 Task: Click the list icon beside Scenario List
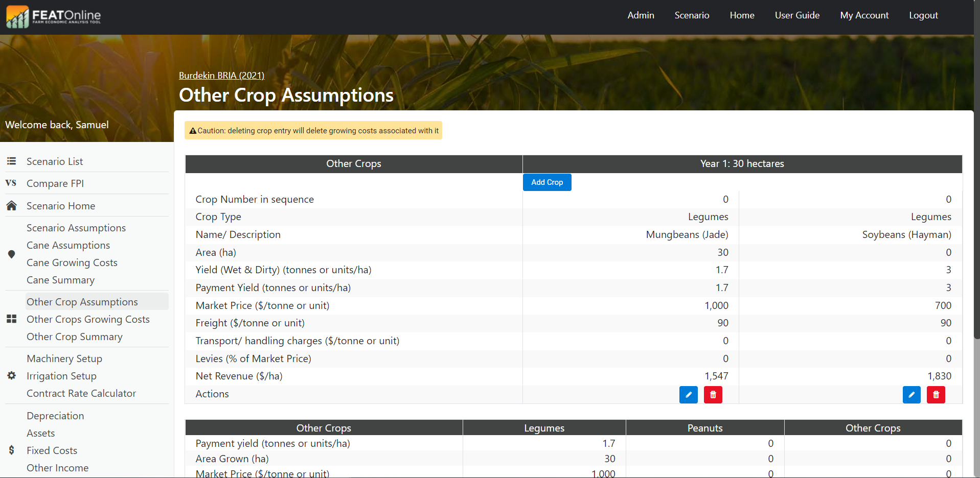[x=11, y=161]
